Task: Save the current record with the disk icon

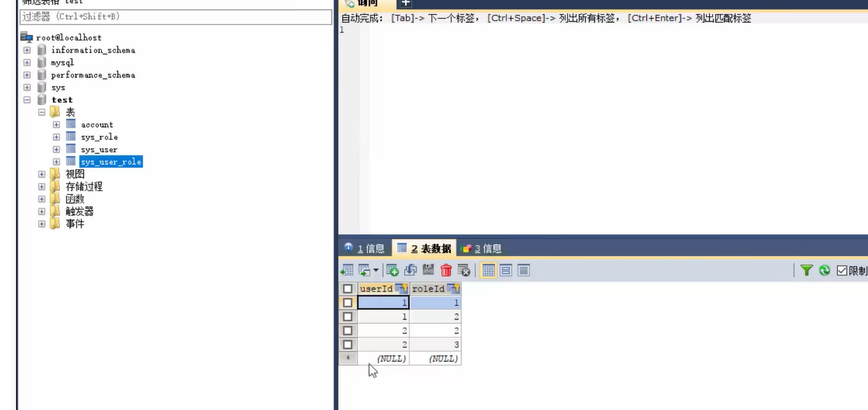Action: pos(428,271)
